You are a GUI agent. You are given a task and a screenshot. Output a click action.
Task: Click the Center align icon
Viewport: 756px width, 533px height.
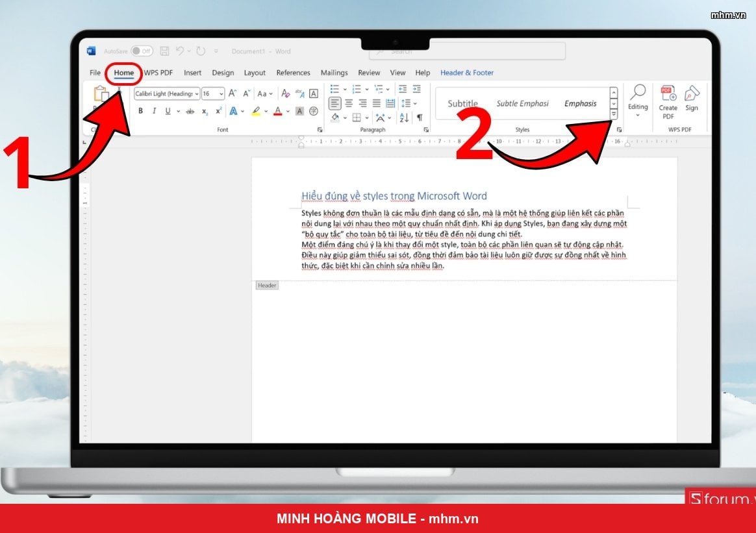coord(349,103)
